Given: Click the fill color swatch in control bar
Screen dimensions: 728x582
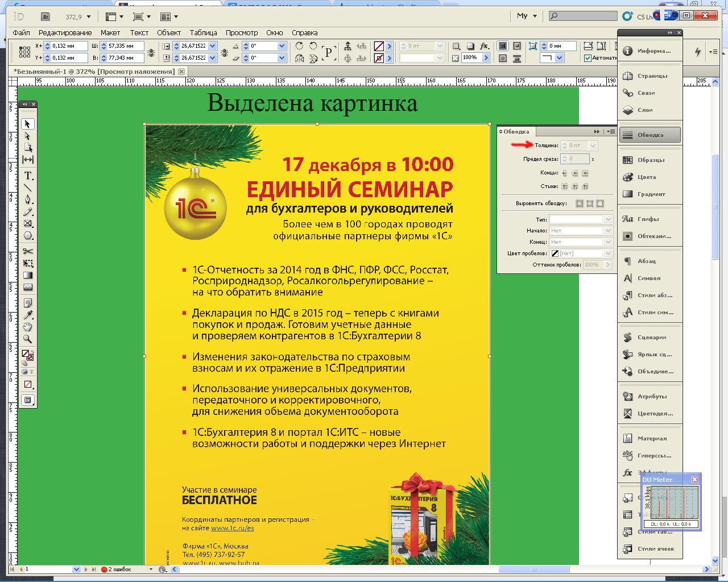Looking at the screenshot, I should 379,46.
